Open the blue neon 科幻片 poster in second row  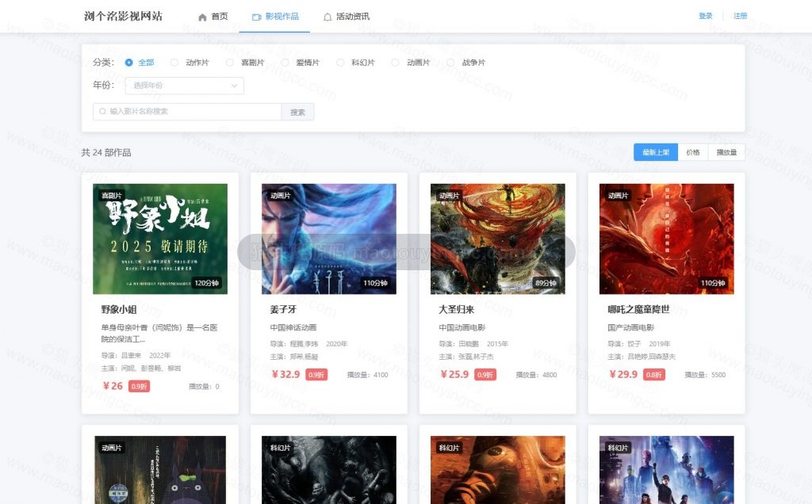[666, 470]
